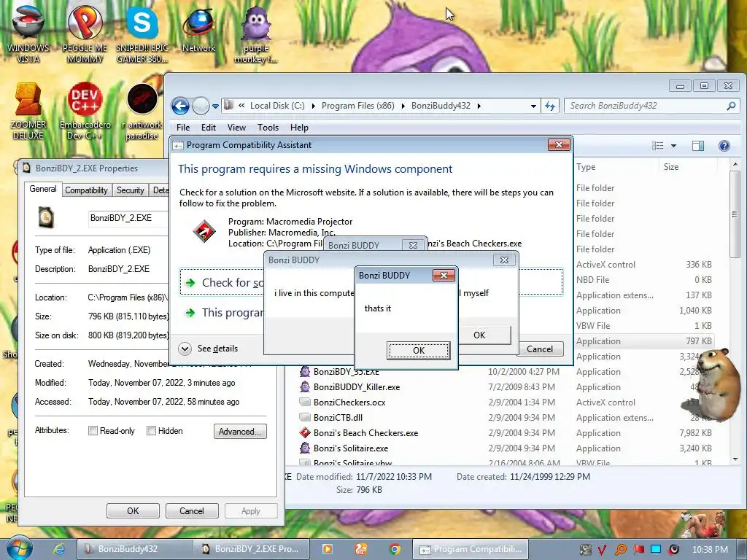Click the Macromedia Projector program icon
Screen dimensions: 747x560
point(204,231)
